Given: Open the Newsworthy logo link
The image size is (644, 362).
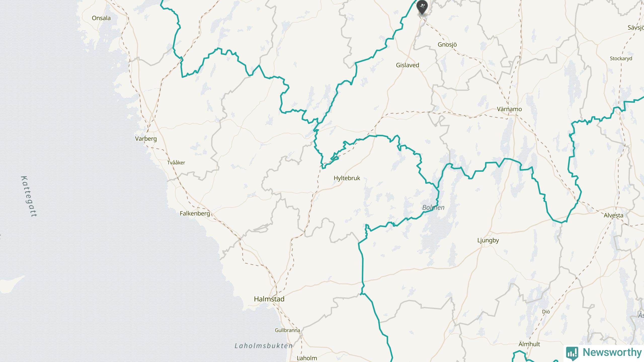Looking at the screenshot, I should pos(604,353).
